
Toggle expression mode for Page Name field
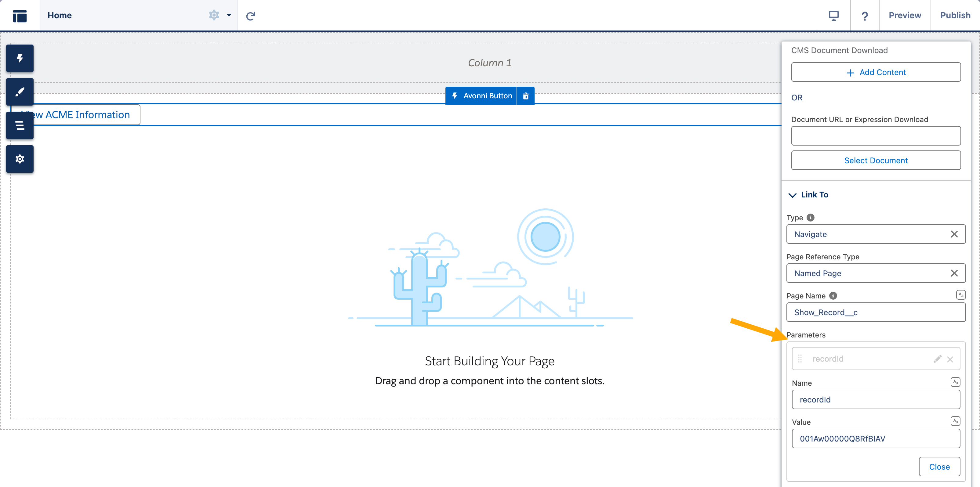960,295
